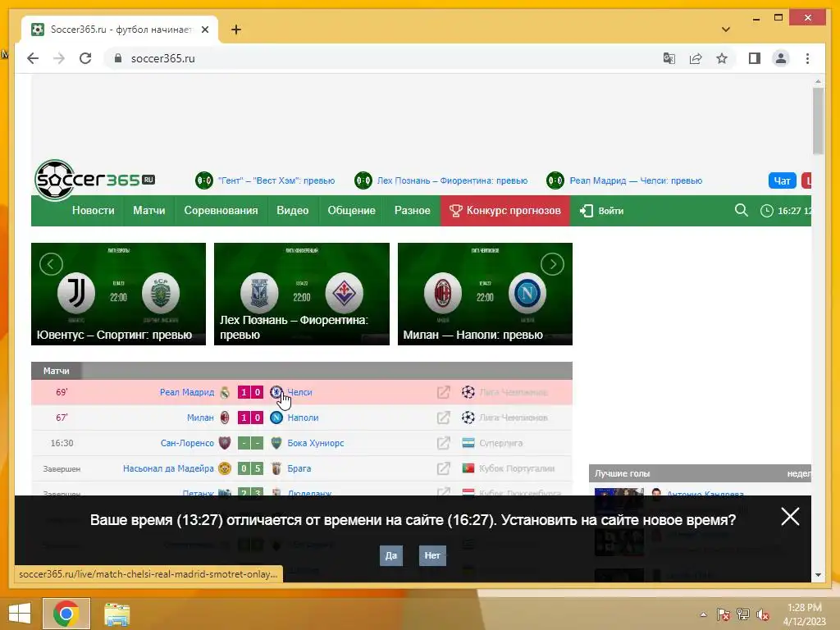Open the Google Translate page icon
Viewport: 840px width, 630px height.
669,58
